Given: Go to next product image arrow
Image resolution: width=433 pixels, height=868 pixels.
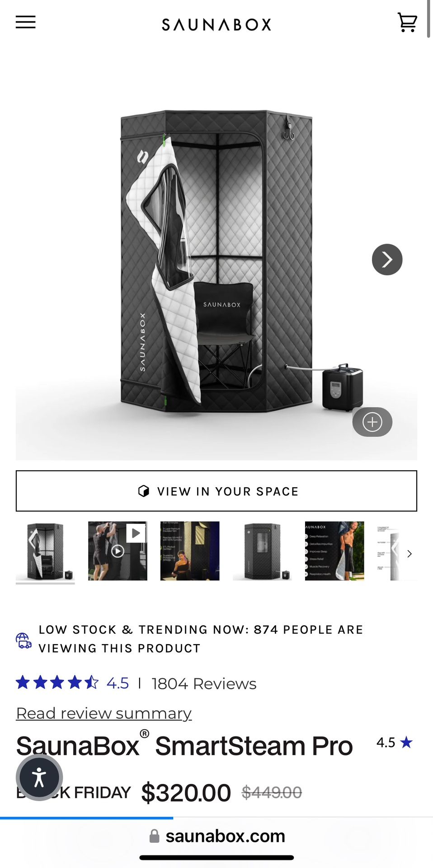Looking at the screenshot, I should pyautogui.click(x=387, y=259).
